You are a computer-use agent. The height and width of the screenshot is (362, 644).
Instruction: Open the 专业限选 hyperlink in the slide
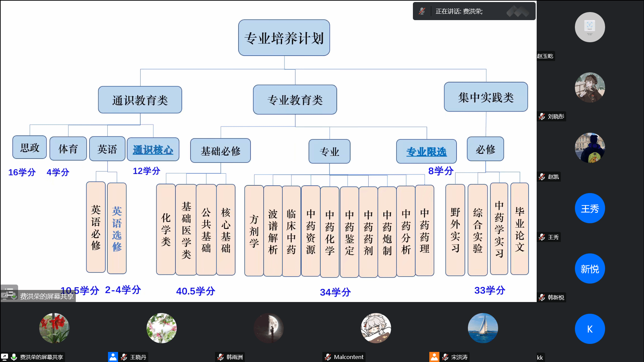(x=426, y=152)
